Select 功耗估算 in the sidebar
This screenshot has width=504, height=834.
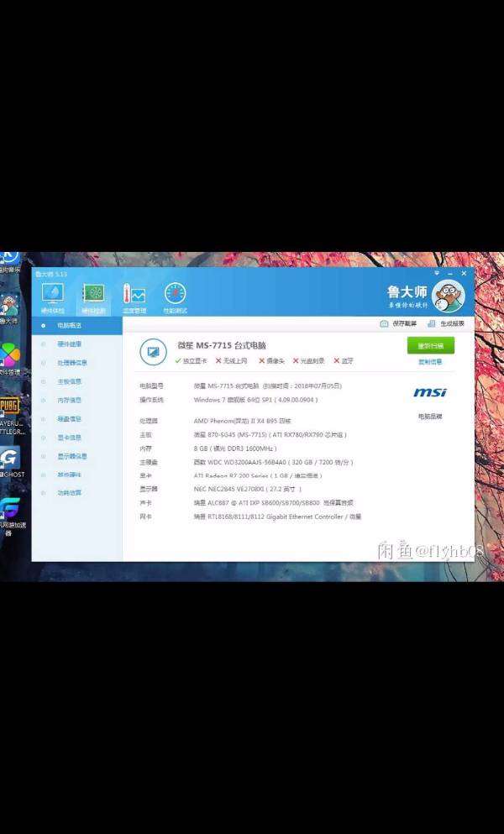76,493
